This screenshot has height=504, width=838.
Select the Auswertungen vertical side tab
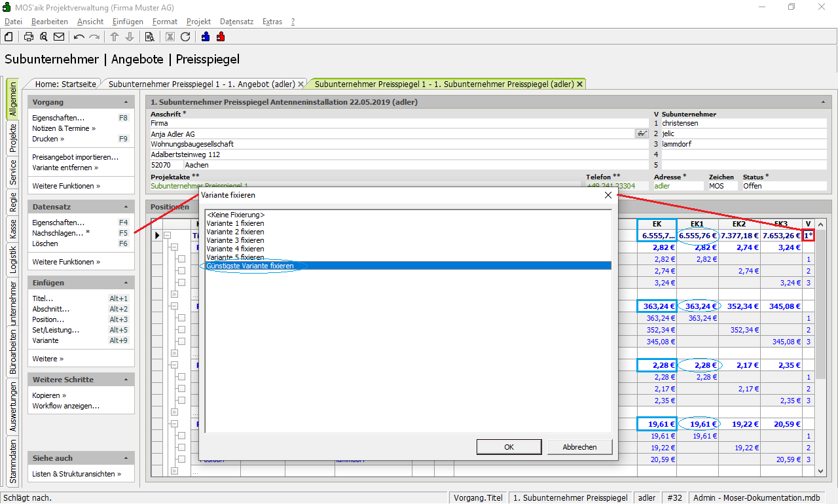pos(13,406)
